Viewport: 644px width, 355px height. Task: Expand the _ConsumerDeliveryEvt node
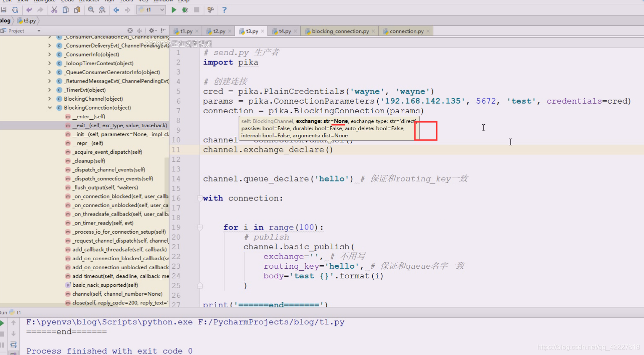50,45
